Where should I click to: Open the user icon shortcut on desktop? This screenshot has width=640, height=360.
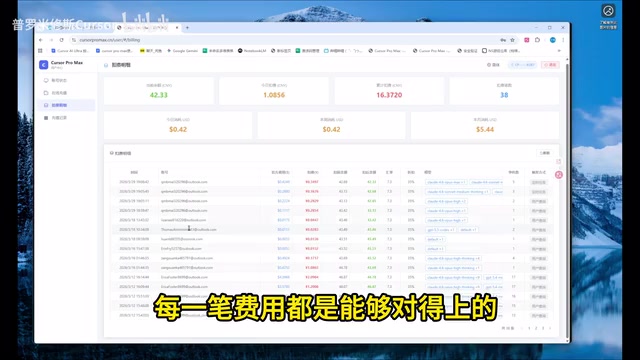point(608,16)
